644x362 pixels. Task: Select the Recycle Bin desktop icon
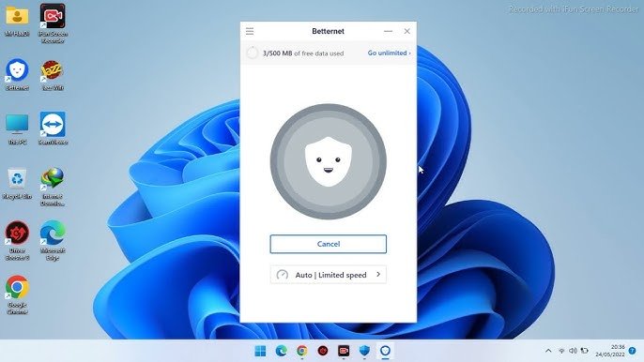pos(17,184)
